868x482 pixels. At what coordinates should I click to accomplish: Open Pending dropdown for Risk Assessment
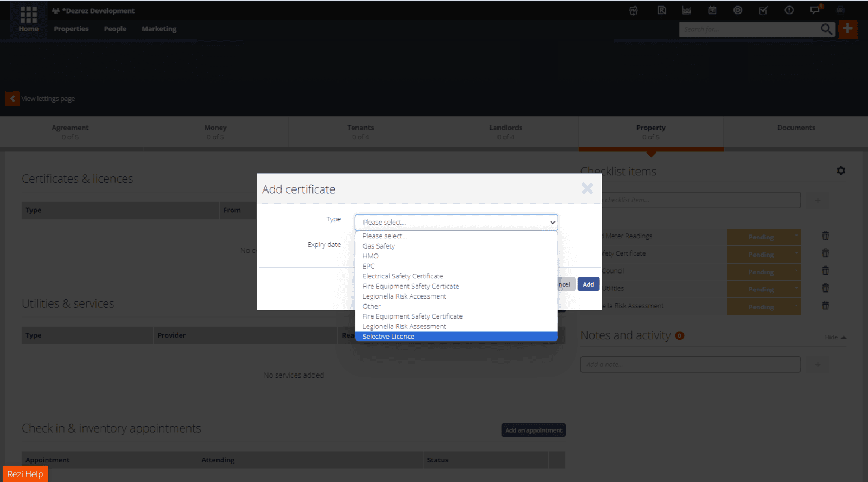764,307
